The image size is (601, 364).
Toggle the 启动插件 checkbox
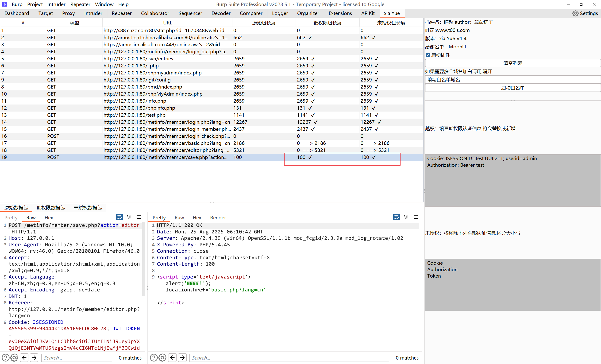click(428, 55)
